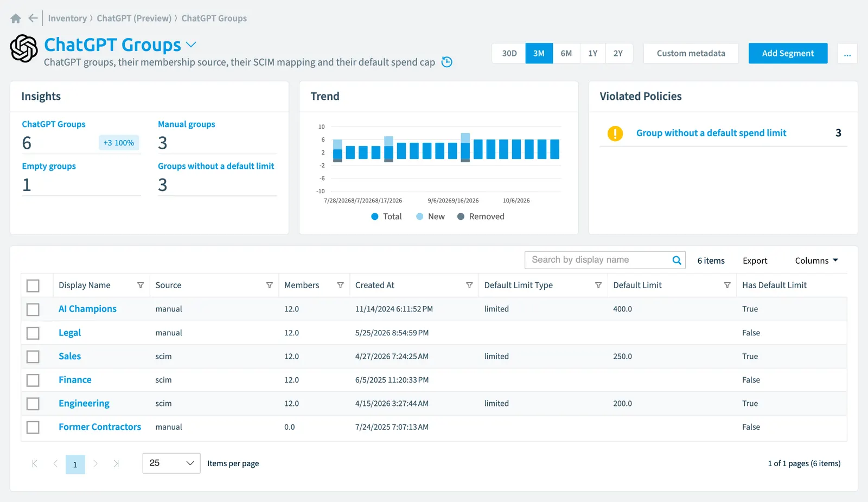This screenshot has height=502, width=868.
Task: Expand the ChatGPT Groups title chevron
Action: pyautogui.click(x=191, y=45)
